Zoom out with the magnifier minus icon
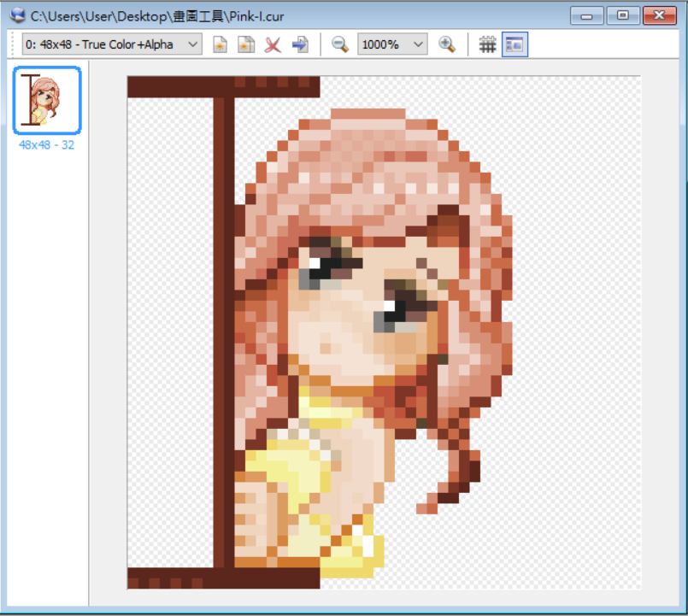The image size is (688, 616). click(x=339, y=44)
